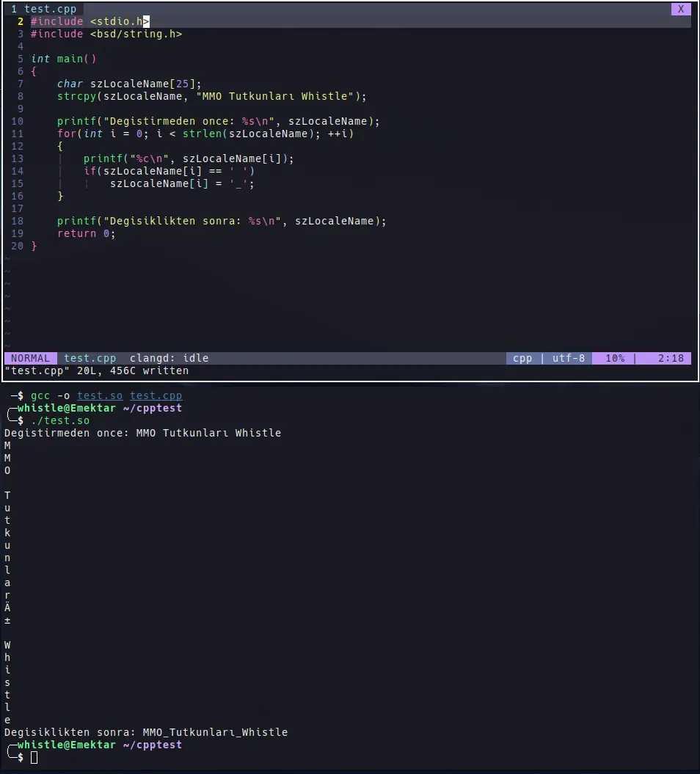The image size is (700, 774).
Task: Click the return 0 statement
Action: pyautogui.click(x=86, y=233)
